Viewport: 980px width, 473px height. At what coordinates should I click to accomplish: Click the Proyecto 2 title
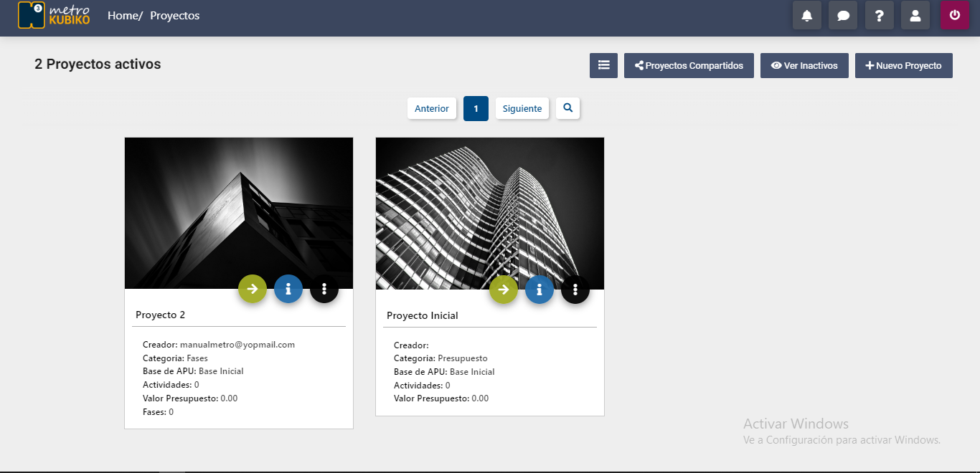point(161,315)
